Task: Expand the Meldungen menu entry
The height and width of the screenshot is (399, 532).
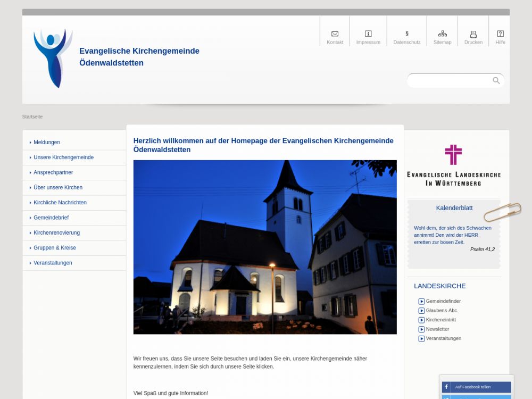Action: coord(47,143)
